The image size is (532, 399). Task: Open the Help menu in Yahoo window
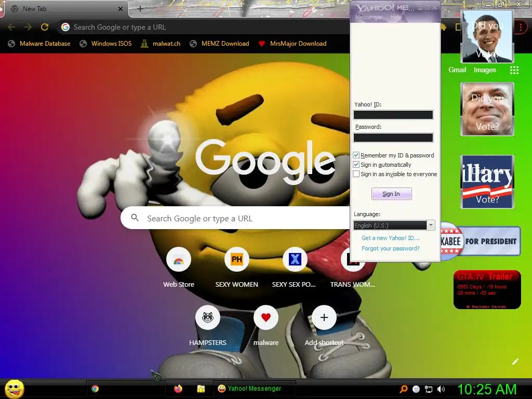tap(396, 17)
